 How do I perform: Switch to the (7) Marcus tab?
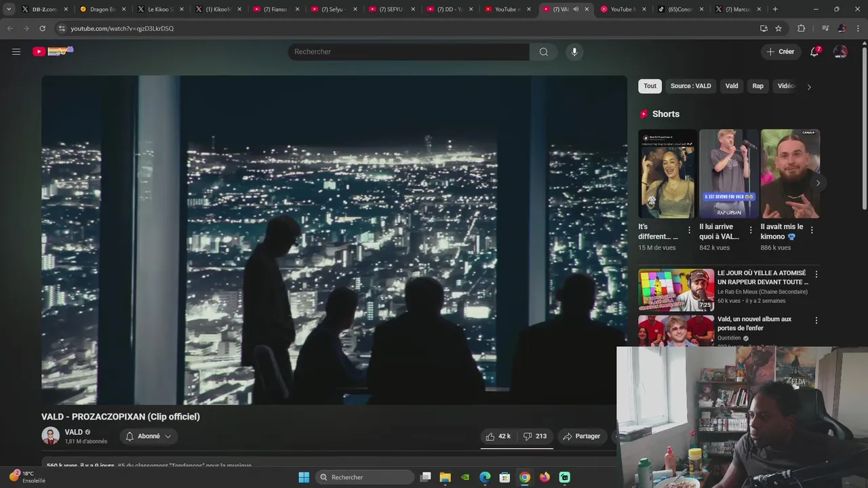coord(738,9)
